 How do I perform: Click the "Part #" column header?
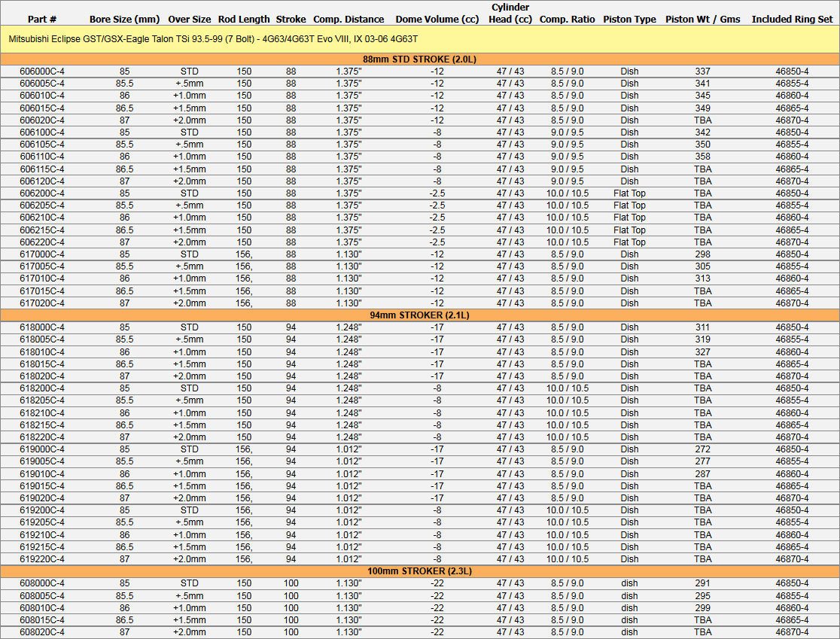click(x=42, y=19)
